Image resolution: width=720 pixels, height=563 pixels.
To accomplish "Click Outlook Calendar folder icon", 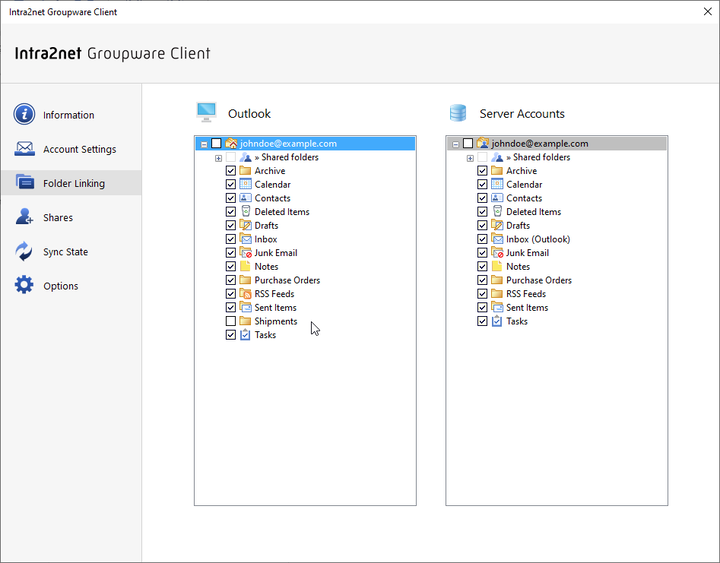I will pyautogui.click(x=246, y=184).
